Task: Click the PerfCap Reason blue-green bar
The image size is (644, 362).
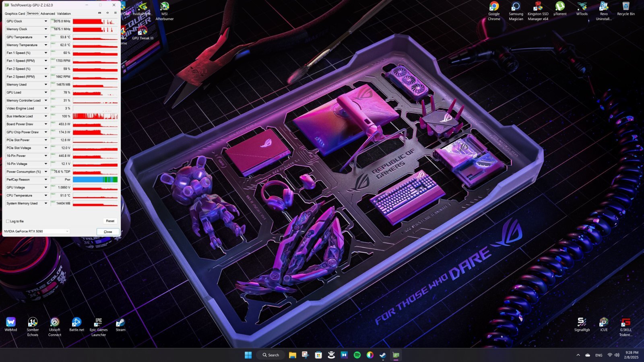Action: 95,179
